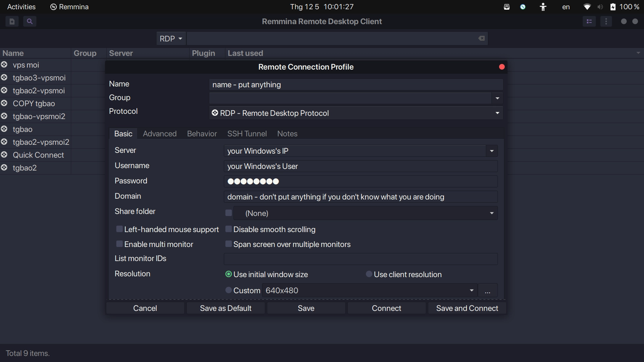This screenshot has height=362, width=644.
Task: Click the icon beside tgbao2 row
Action: [4, 167]
